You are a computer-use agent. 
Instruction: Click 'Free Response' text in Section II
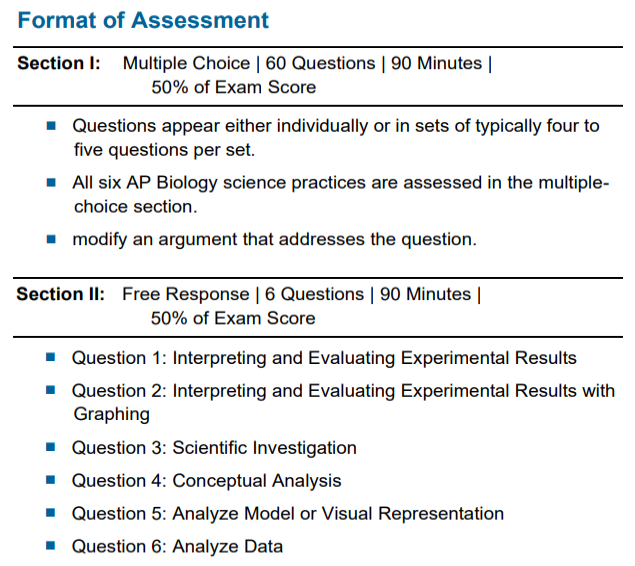pyautogui.click(x=185, y=294)
